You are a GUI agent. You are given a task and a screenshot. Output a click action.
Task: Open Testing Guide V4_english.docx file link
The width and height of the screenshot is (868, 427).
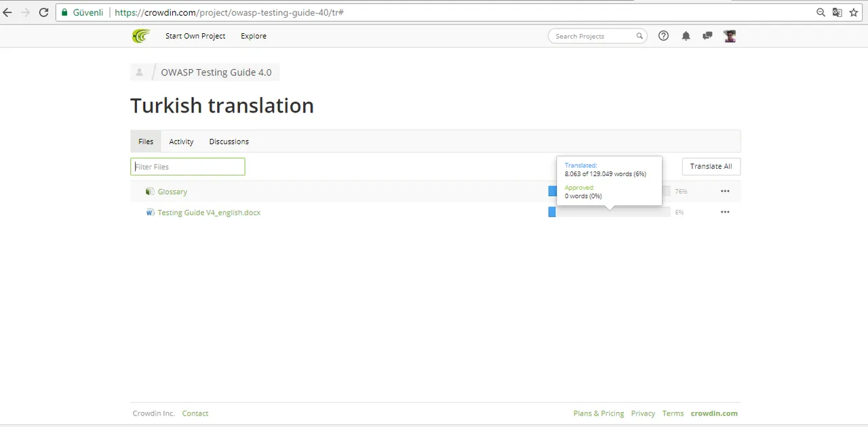[209, 212]
